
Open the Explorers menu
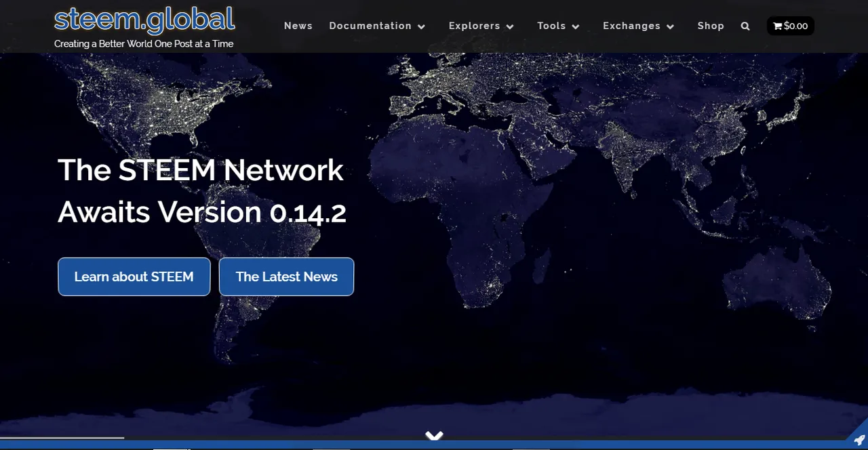(475, 26)
